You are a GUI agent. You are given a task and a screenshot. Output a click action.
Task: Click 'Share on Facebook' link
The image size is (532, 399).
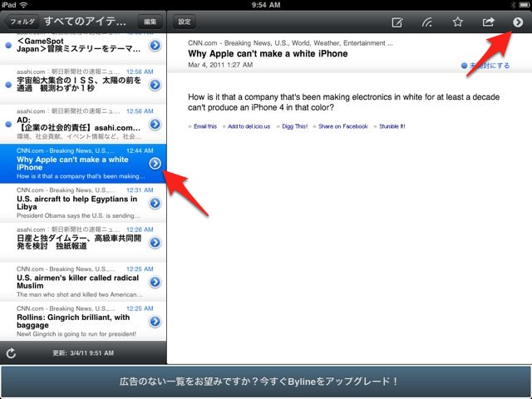pyautogui.click(x=343, y=126)
